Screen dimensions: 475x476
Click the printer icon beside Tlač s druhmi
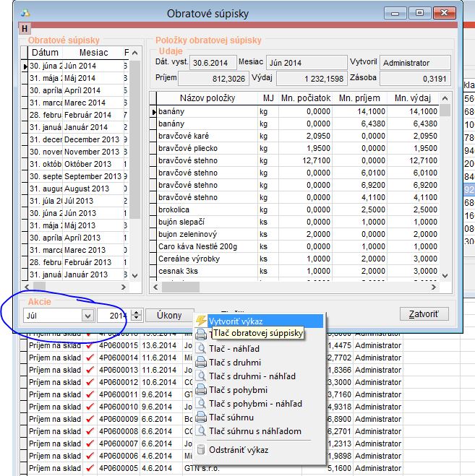(201, 363)
